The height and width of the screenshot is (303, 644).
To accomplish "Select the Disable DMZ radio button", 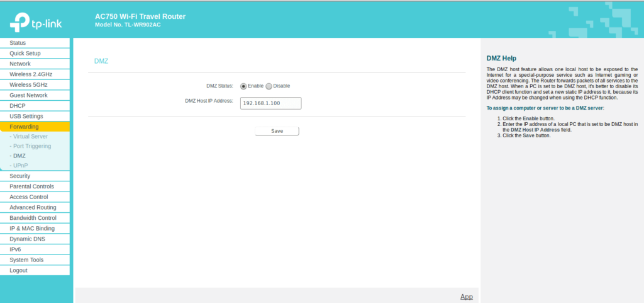I will pos(269,86).
